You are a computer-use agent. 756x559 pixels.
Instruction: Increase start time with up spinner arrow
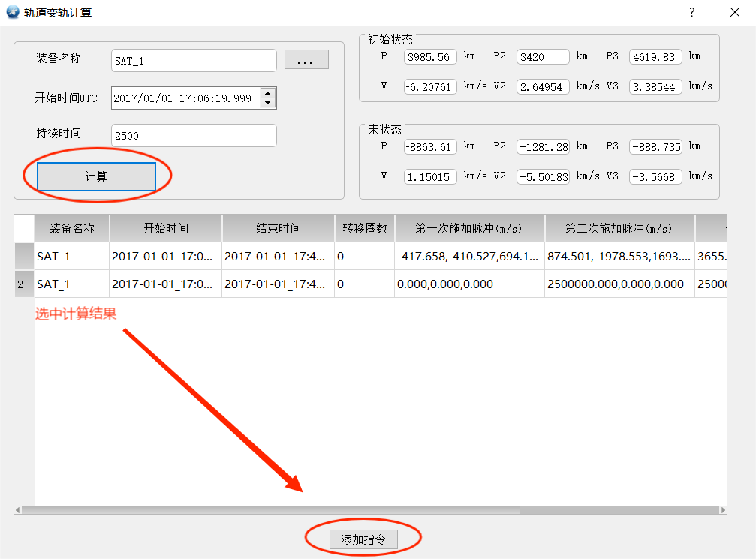pyautogui.click(x=268, y=93)
